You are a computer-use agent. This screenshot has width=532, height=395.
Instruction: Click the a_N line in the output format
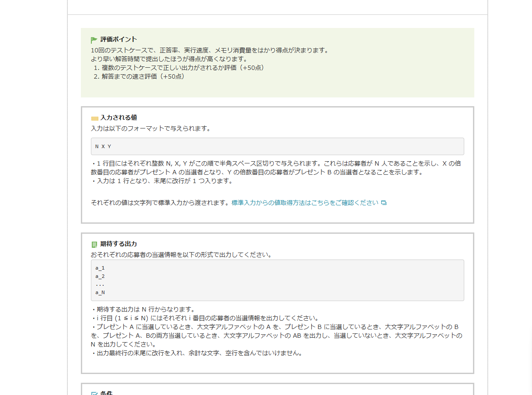click(100, 292)
